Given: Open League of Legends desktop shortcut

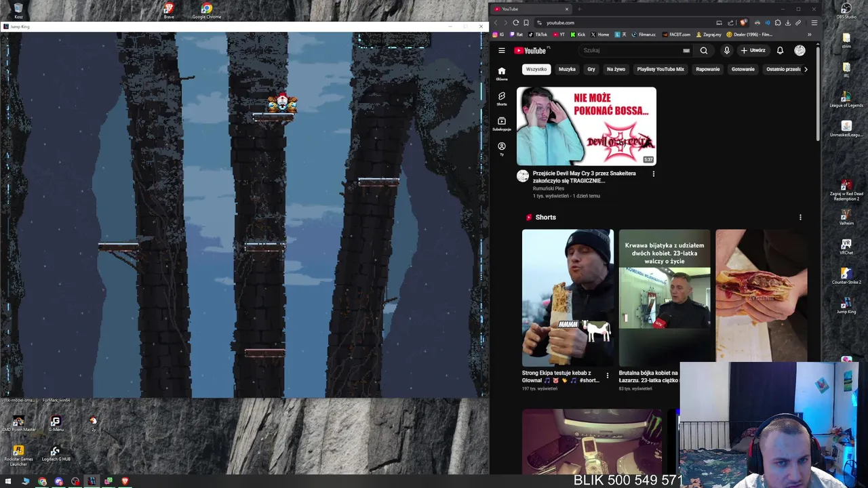Looking at the screenshot, I should [846, 99].
